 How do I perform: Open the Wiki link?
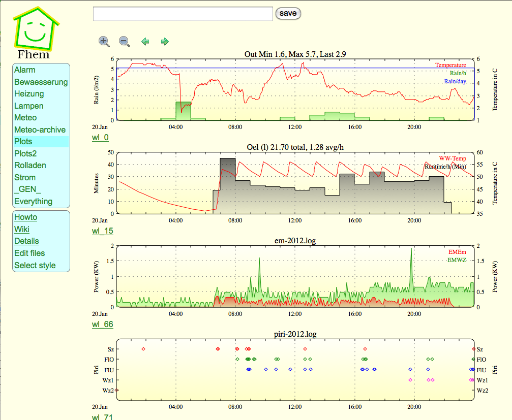(x=22, y=229)
